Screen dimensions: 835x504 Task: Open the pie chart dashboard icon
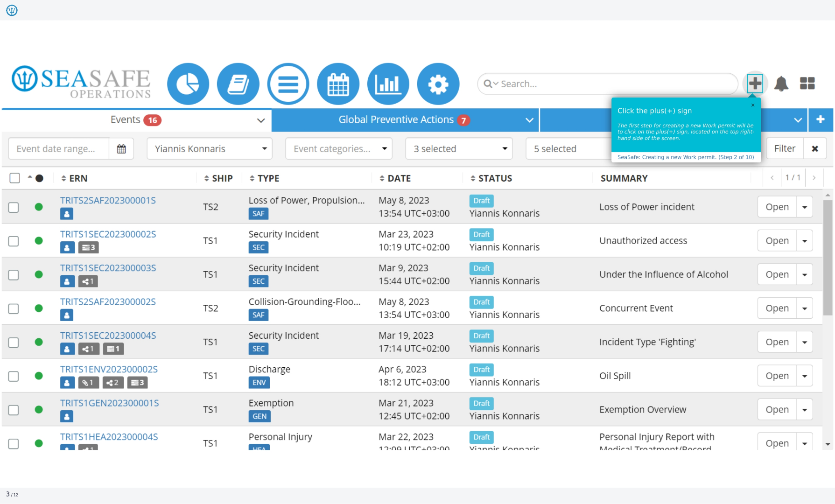(188, 84)
